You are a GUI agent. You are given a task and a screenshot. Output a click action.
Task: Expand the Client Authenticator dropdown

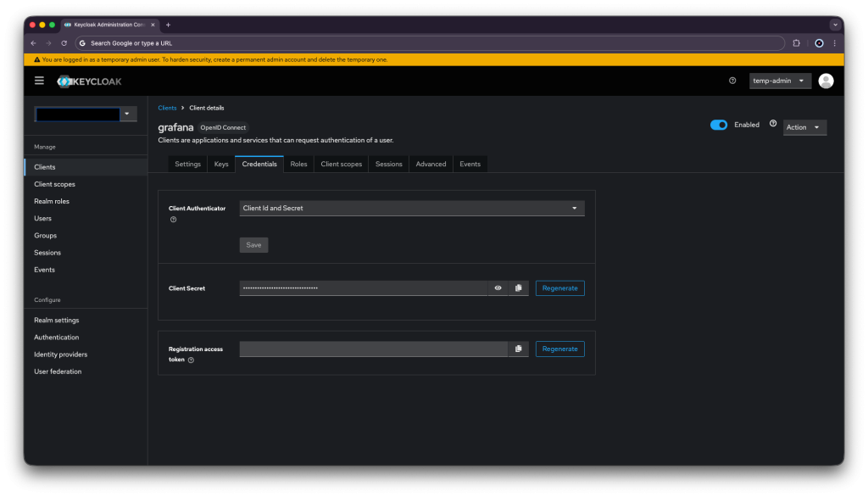coord(412,208)
